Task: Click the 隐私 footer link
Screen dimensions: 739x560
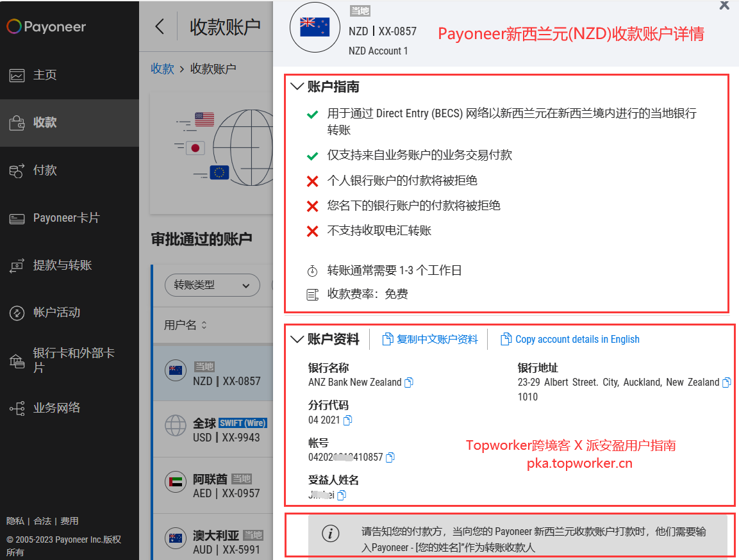Action: click(15, 521)
